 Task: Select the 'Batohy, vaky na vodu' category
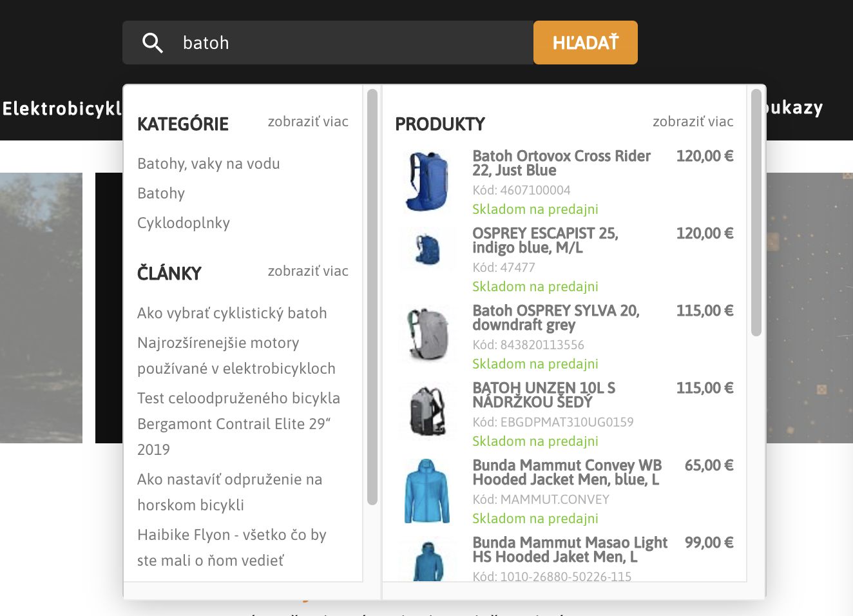click(x=209, y=164)
